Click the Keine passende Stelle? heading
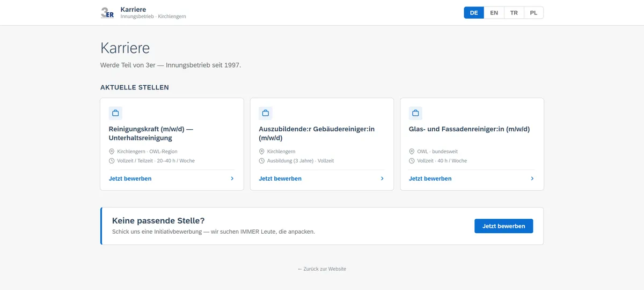The height and width of the screenshot is (290, 644). [158, 221]
